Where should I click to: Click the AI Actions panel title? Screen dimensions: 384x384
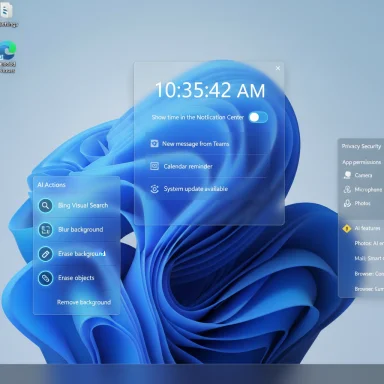click(x=51, y=185)
